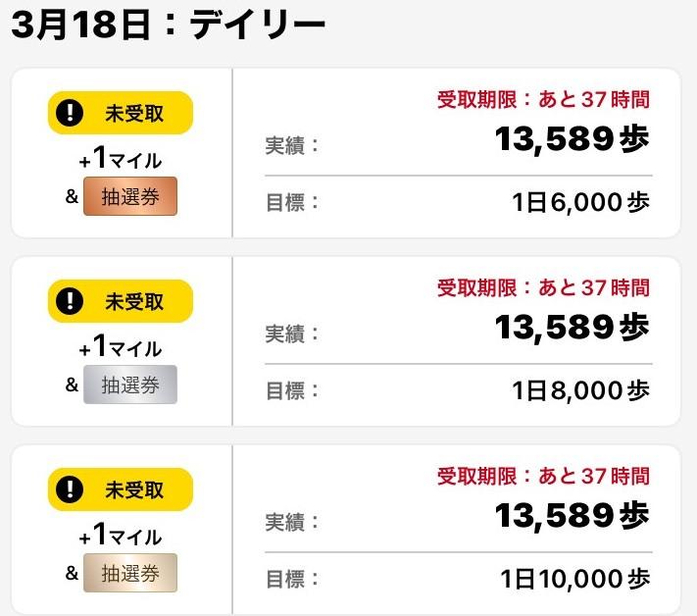Image resolution: width=697 pixels, height=616 pixels.
Task: Tap +1マイル reward in the gold ticket card
Action: 121,536
